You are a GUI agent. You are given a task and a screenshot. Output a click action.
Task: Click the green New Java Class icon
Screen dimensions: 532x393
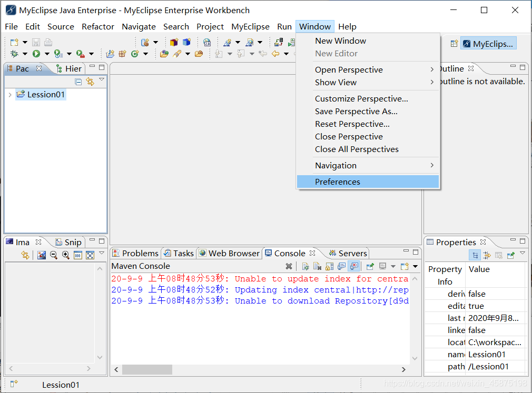click(x=135, y=54)
